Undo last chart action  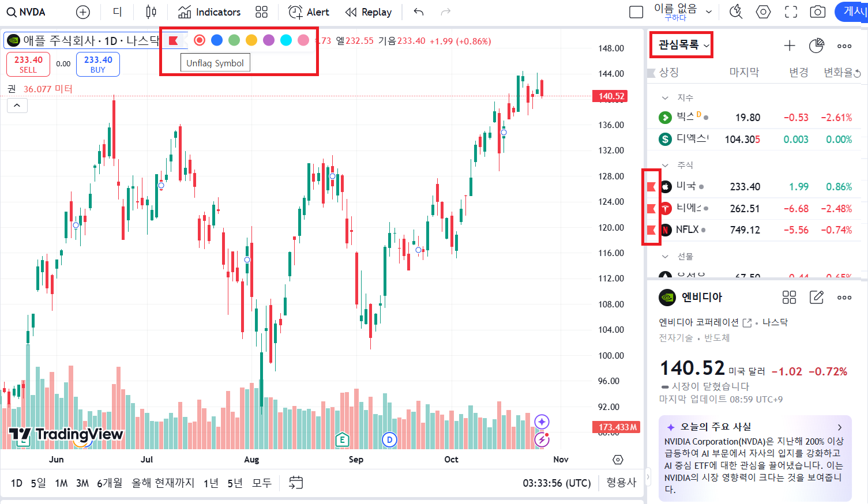pyautogui.click(x=419, y=12)
